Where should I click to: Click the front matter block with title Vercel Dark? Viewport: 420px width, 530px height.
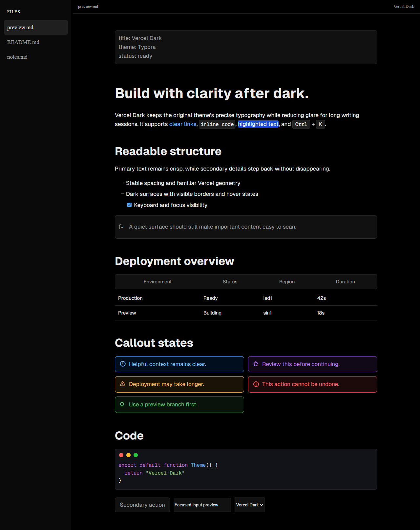[246, 47]
